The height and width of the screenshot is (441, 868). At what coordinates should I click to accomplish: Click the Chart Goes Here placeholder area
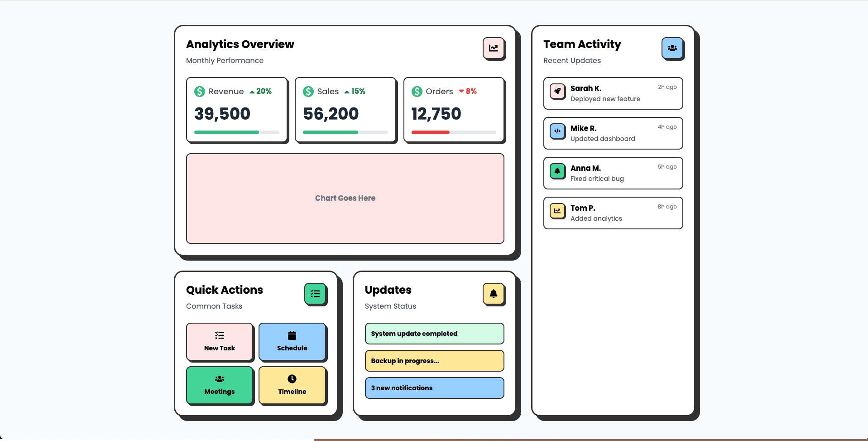[345, 198]
